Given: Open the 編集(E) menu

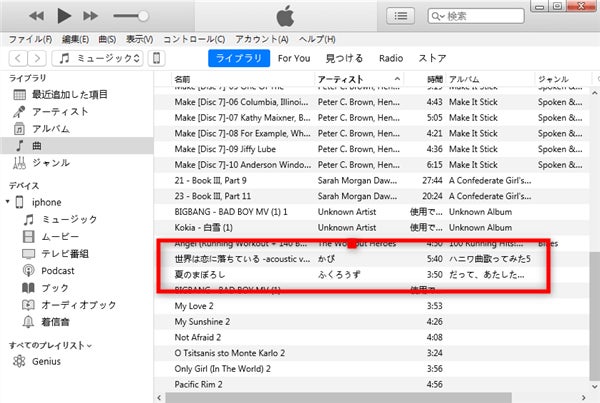Looking at the screenshot, I should [75, 39].
